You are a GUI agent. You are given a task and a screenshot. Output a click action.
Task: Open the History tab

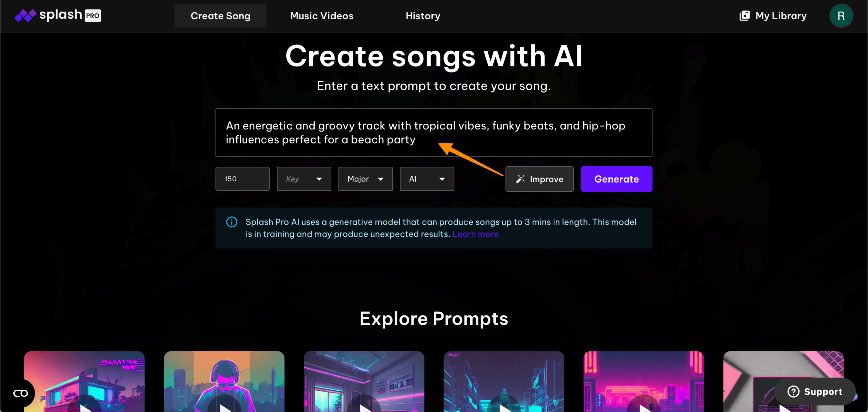pos(423,16)
